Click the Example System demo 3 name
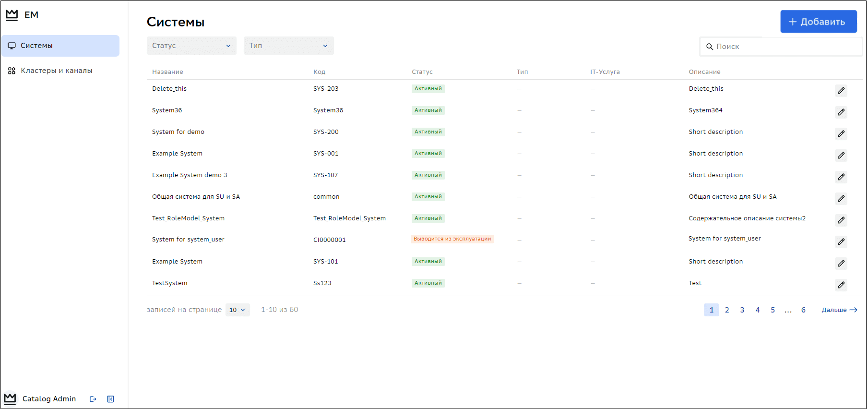Image resolution: width=868 pixels, height=409 pixels. point(190,175)
